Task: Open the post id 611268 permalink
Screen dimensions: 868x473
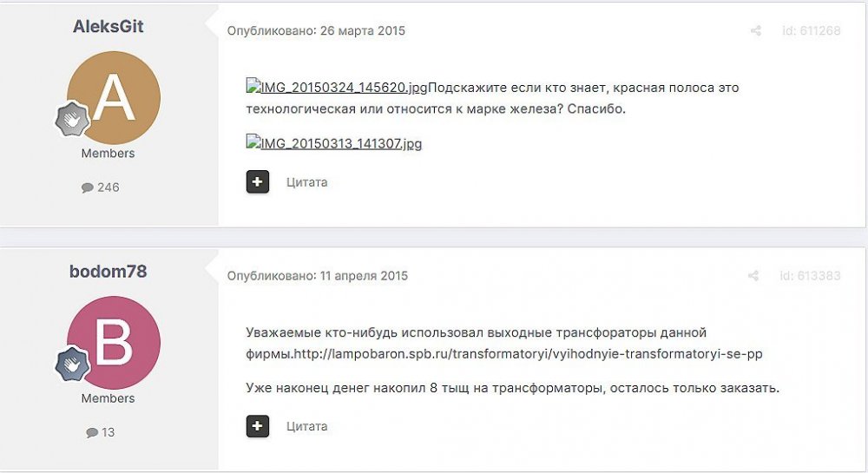Action: tap(811, 31)
